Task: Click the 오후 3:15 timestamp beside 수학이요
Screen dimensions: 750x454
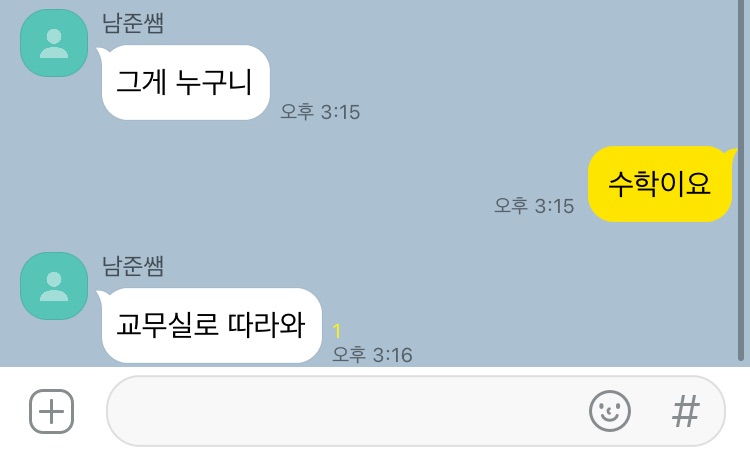Action: click(534, 206)
